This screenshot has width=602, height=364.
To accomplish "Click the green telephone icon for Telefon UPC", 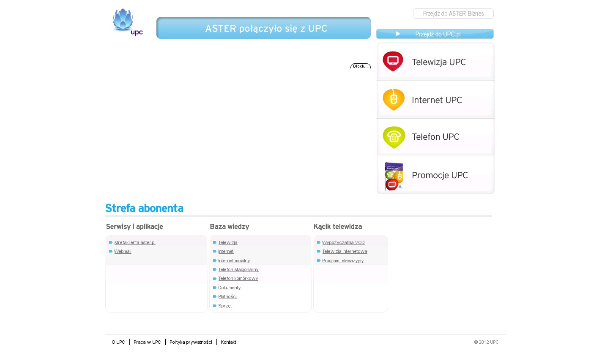I will [x=394, y=137].
